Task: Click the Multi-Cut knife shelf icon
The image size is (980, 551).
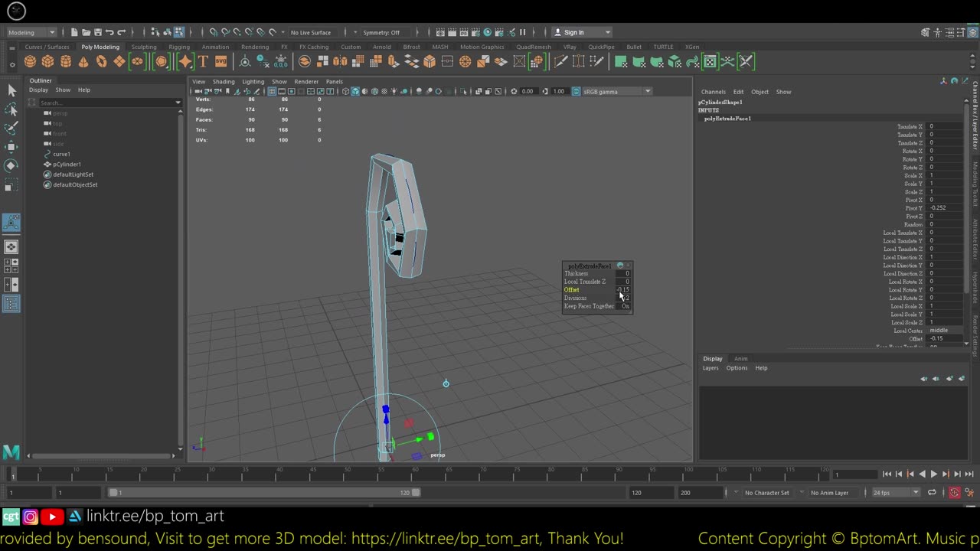Action: [x=560, y=62]
